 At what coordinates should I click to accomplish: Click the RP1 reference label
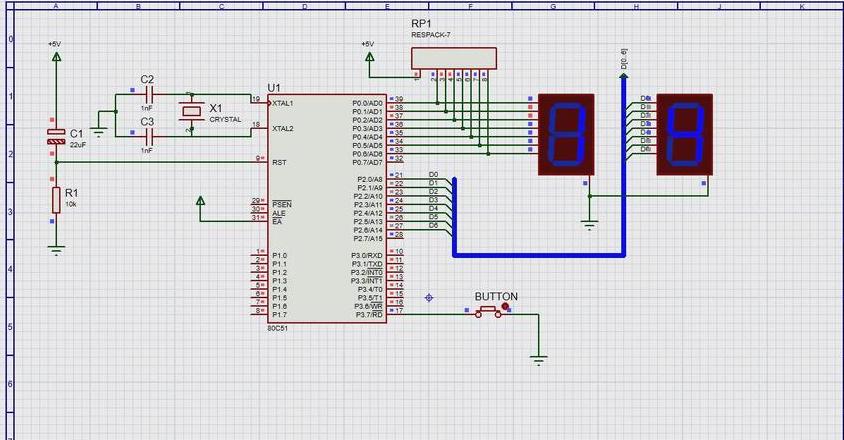(x=421, y=24)
